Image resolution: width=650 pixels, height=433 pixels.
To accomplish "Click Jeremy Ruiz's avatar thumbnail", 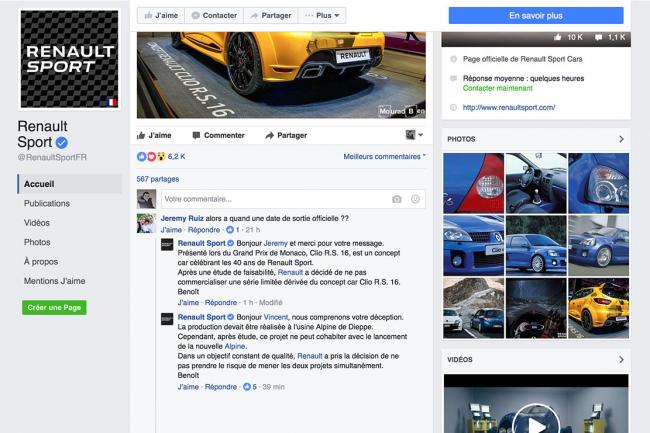I will coord(146,224).
